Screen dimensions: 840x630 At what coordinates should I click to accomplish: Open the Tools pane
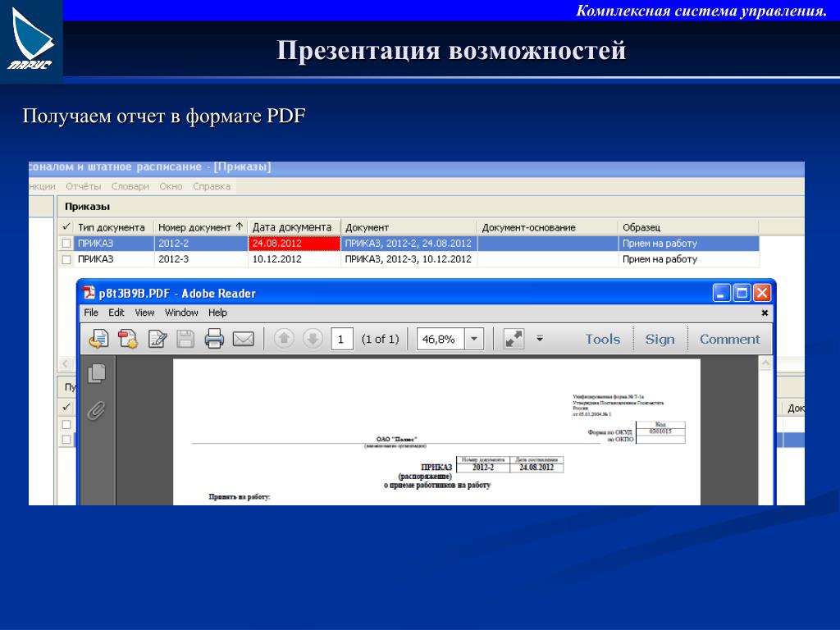click(x=602, y=339)
